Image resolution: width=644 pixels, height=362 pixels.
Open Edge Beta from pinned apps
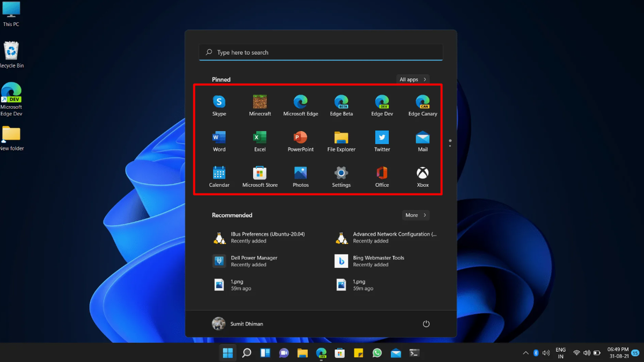(341, 105)
